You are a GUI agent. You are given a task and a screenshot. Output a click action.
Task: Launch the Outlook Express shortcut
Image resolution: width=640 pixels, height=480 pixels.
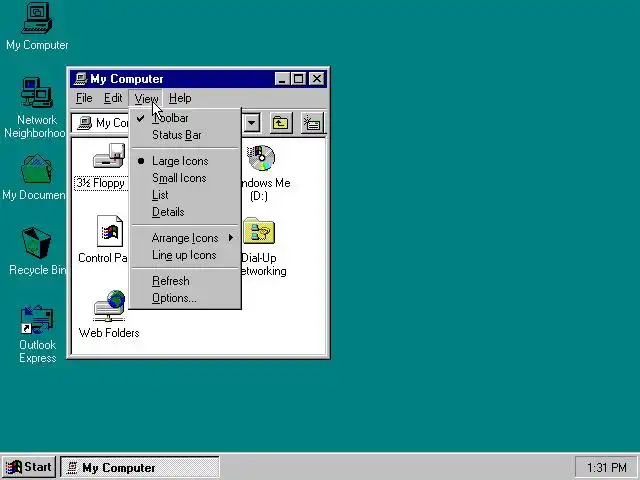[37, 334]
